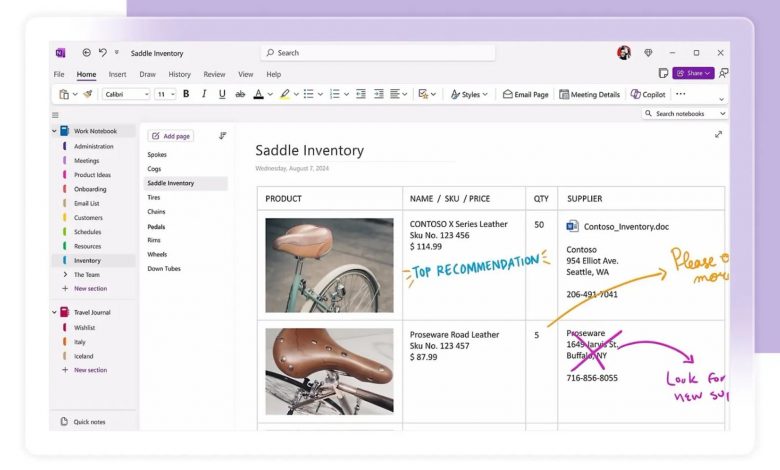780x470 pixels.
Task: Open the text highlight color swatch
Action: point(284,94)
